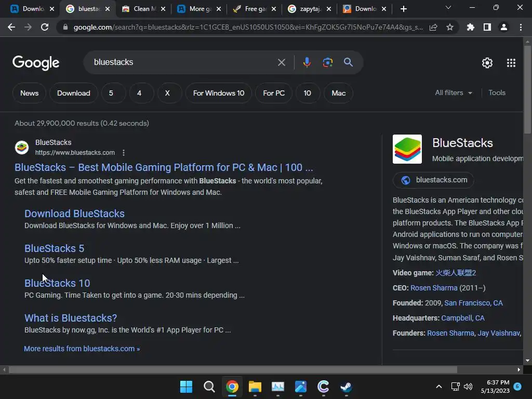Screen dimensions: 532x399
Task: View site information lock icon
Action: (65, 27)
